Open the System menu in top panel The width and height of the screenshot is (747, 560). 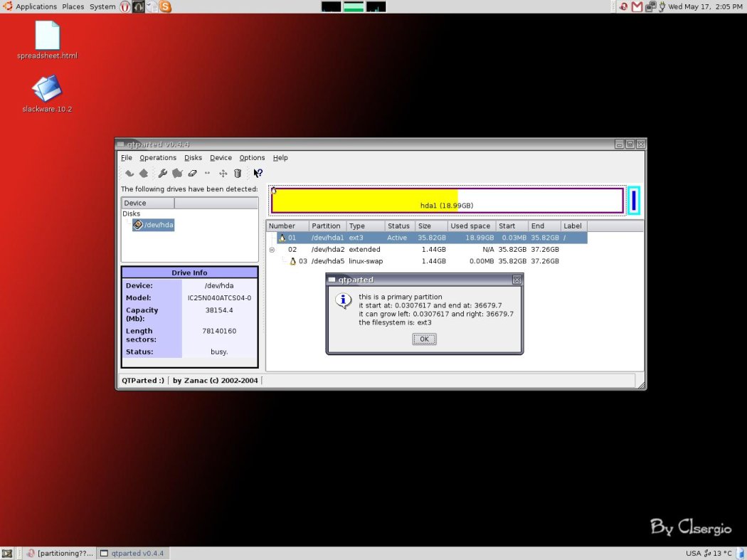point(102,6)
